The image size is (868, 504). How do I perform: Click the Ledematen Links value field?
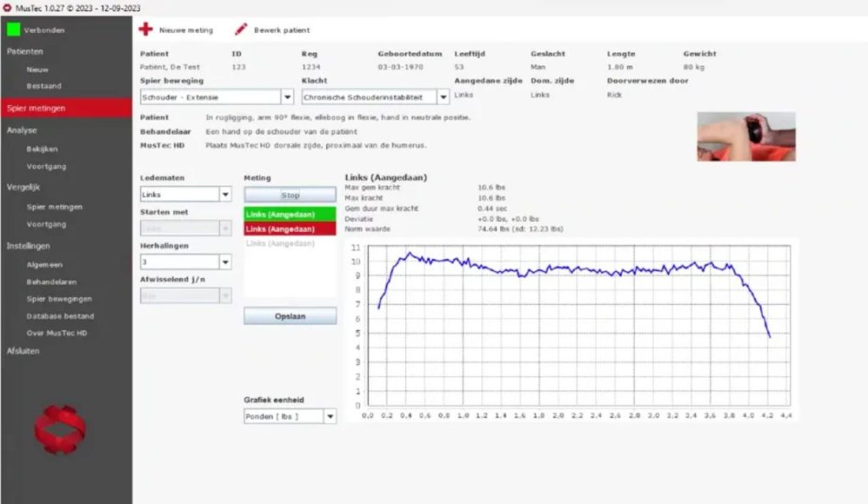[x=180, y=195]
